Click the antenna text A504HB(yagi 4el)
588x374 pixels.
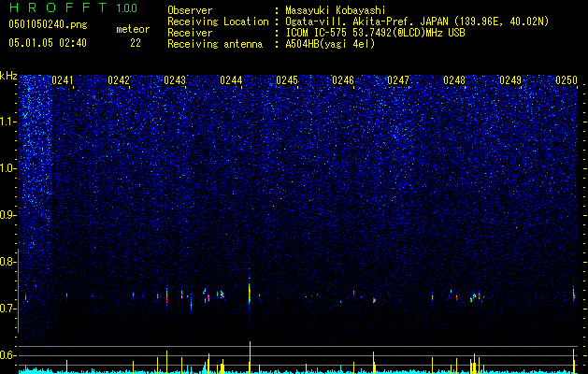pyautogui.click(x=330, y=44)
